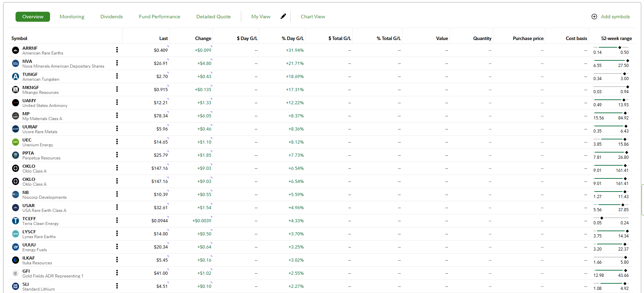The width and height of the screenshot is (644, 293).
Task: Switch to the Monitoring tab
Action: tap(72, 17)
